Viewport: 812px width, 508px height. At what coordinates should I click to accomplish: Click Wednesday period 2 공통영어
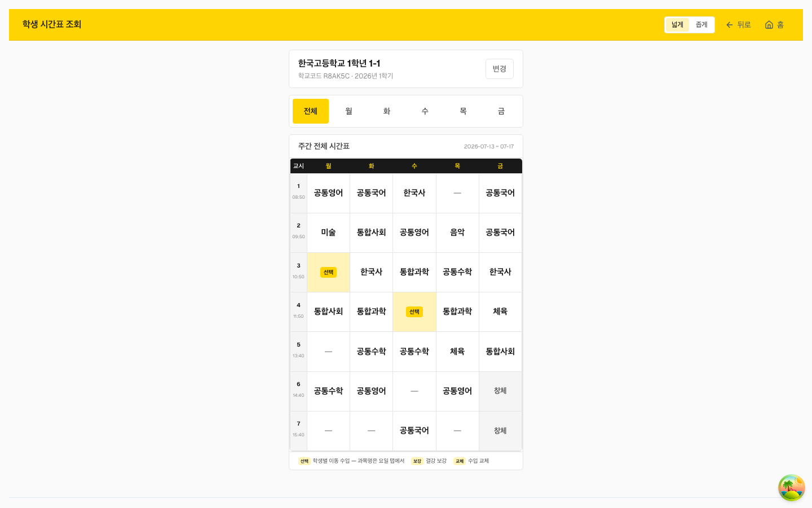(x=414, y=233)
